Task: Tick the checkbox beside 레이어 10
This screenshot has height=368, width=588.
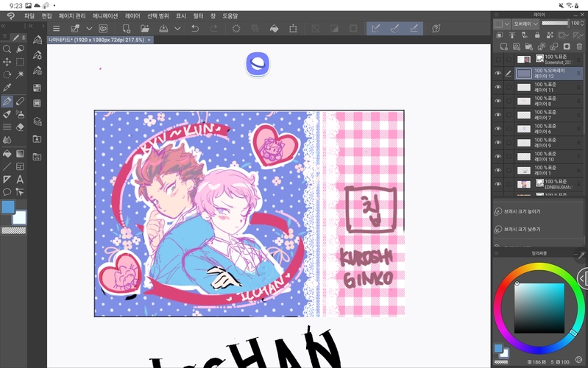Action: pos(509,157)
